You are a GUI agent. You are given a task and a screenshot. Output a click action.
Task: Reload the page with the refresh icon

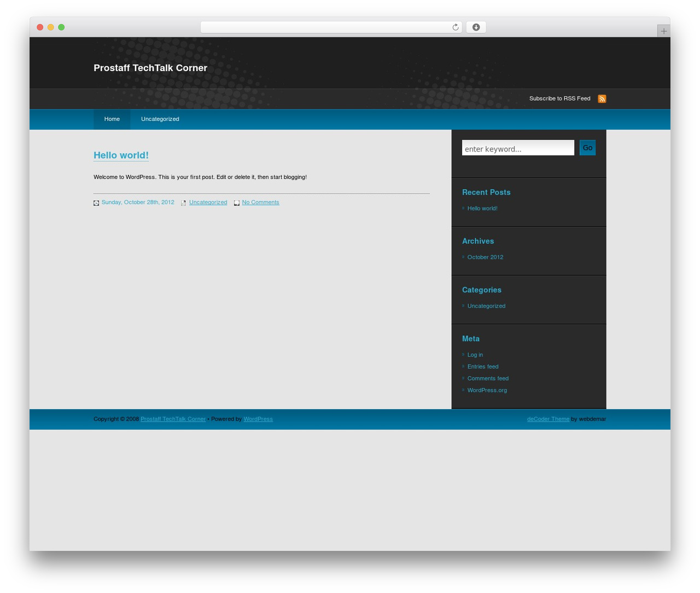(x=455, y=27)
